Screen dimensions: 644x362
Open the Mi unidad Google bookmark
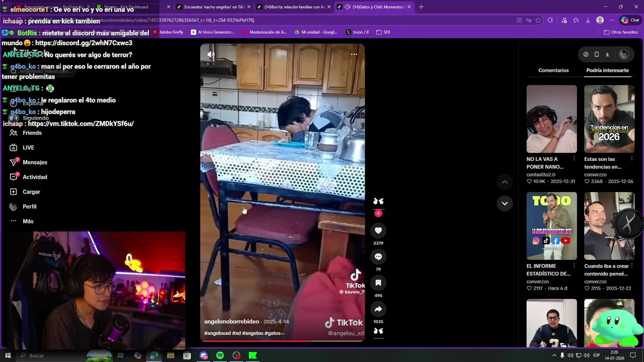pyautogui.click(x=315, y=32)
